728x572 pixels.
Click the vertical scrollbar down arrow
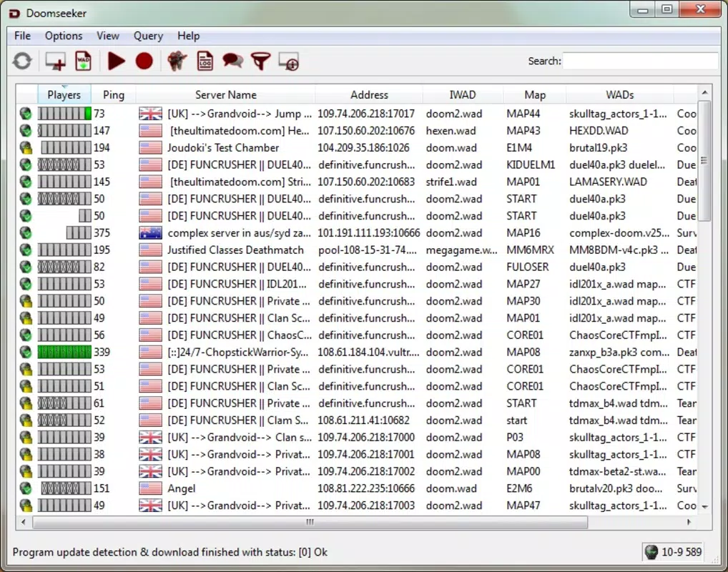pyautogui.click(x=705, y=507)
